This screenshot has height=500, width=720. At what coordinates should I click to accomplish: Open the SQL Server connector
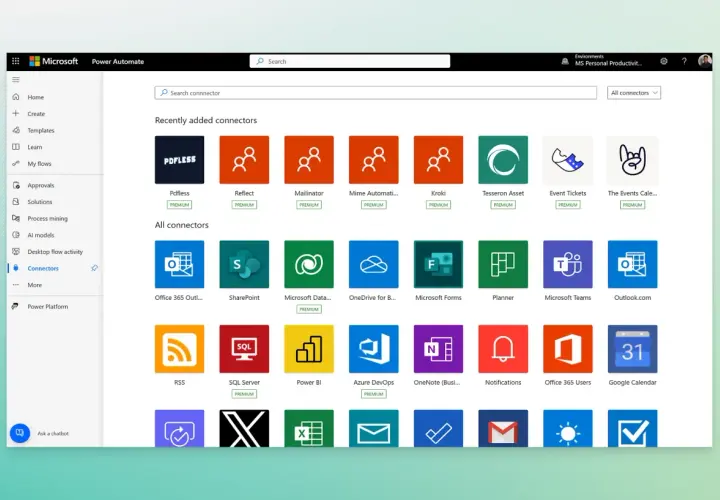click(244, 349)
